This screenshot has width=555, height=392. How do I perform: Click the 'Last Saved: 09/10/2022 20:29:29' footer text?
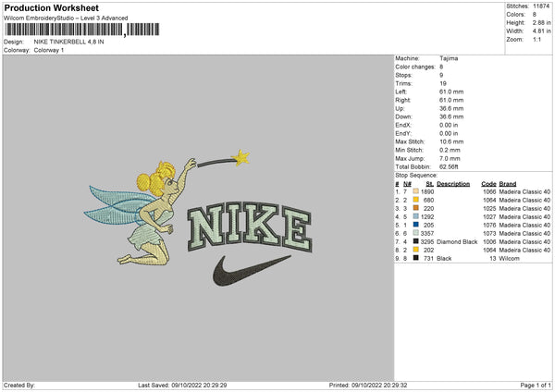click(x=182, y=385)
